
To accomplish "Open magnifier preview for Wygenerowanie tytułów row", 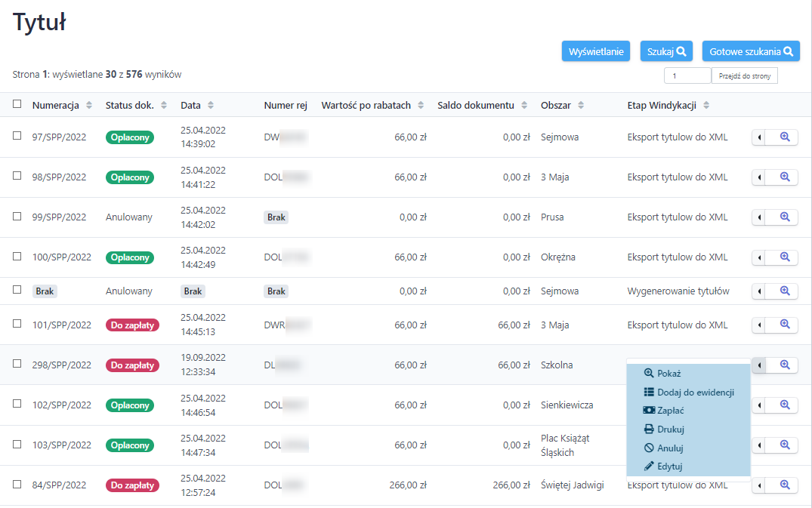I will [x=785, y=291].
